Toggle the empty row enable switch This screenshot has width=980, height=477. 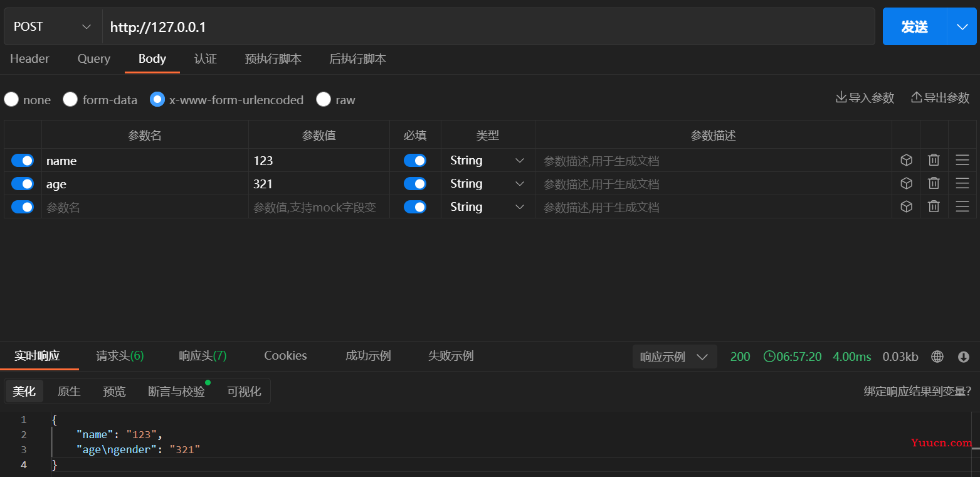pyautogui.click(x=23, y=207)
